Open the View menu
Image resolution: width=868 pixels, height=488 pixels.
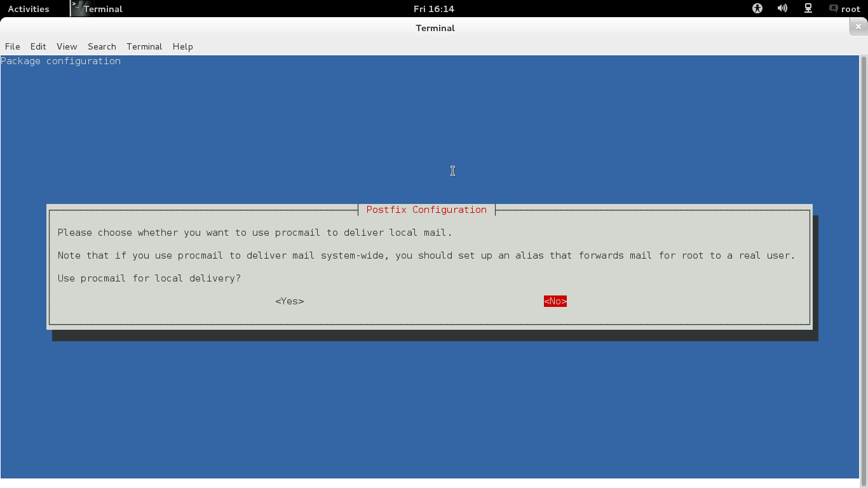tap(67, 46)
